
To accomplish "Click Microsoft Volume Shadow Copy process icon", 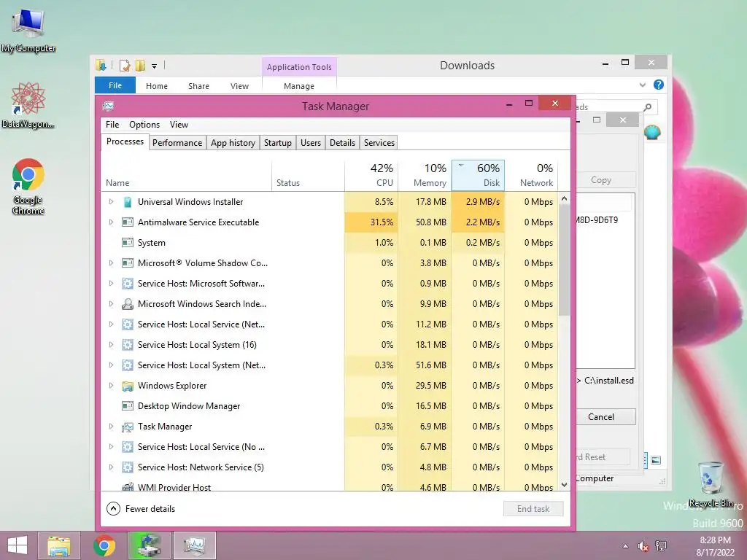I will coord(127,262).
